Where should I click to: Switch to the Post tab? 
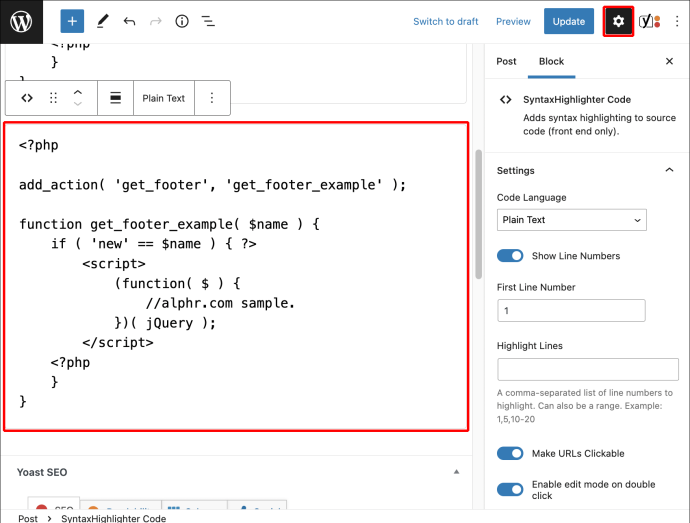click(x=506, y=61)
